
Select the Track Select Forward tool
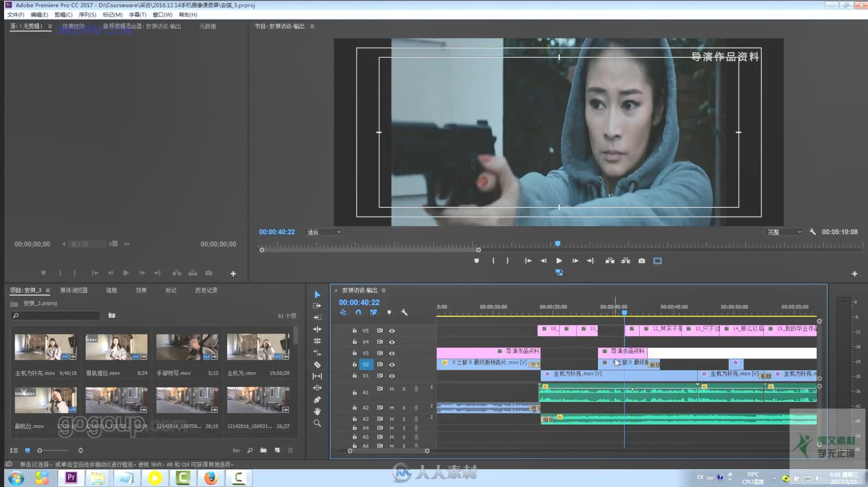317,306
